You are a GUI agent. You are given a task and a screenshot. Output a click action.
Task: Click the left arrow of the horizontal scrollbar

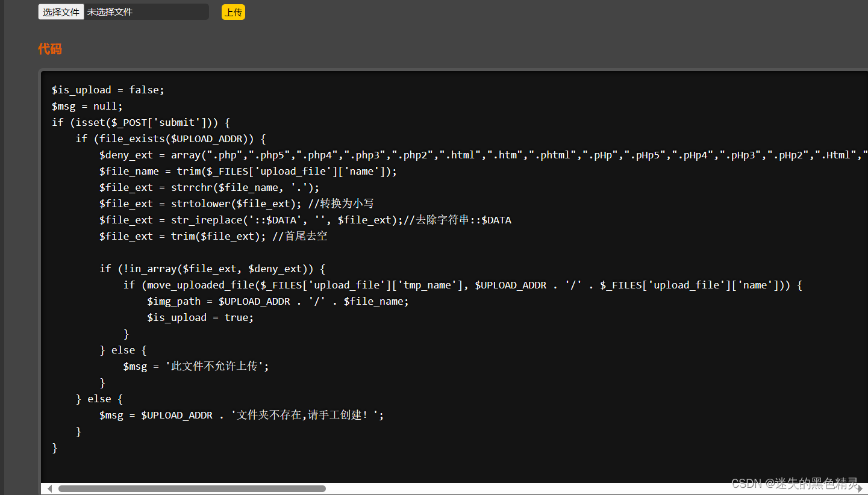pyautogui.click(x=49, y=488)
